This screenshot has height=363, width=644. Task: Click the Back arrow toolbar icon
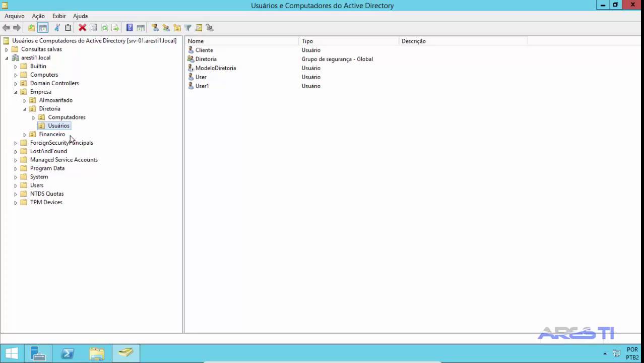6,28
